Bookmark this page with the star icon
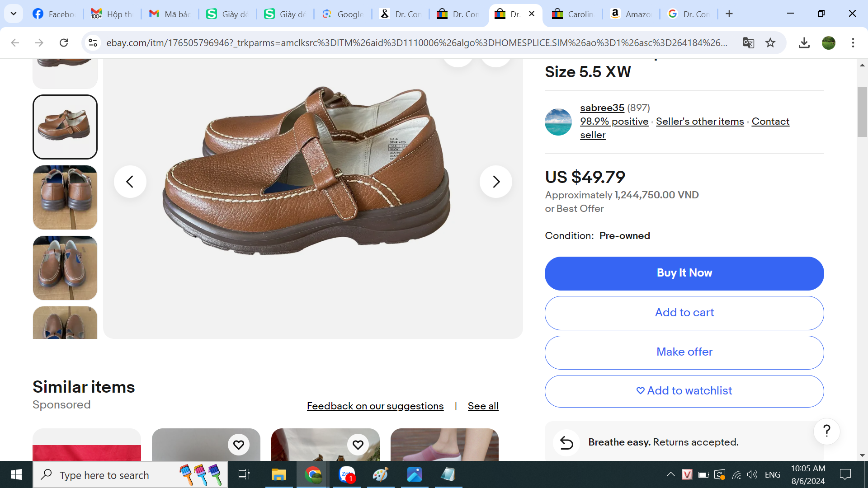The height and width of the screenshot is (488, 868). pyautogui.click(x=770, y=43)
